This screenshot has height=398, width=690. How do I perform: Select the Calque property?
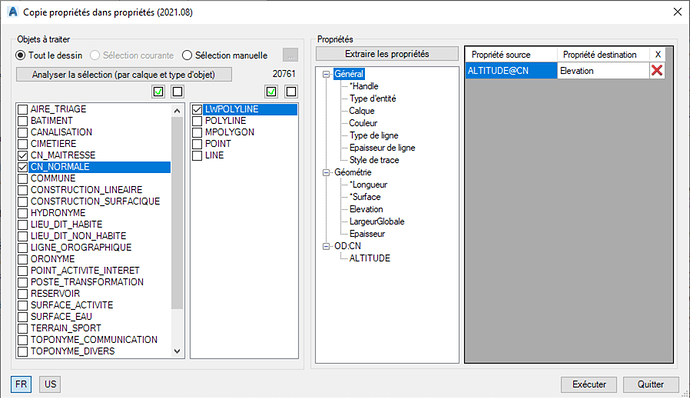click(x=362, y=111)
